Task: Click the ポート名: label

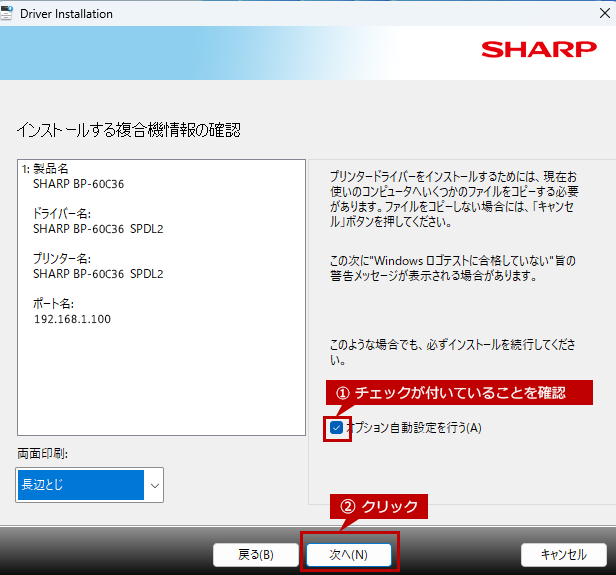Action: pos(53,304)
